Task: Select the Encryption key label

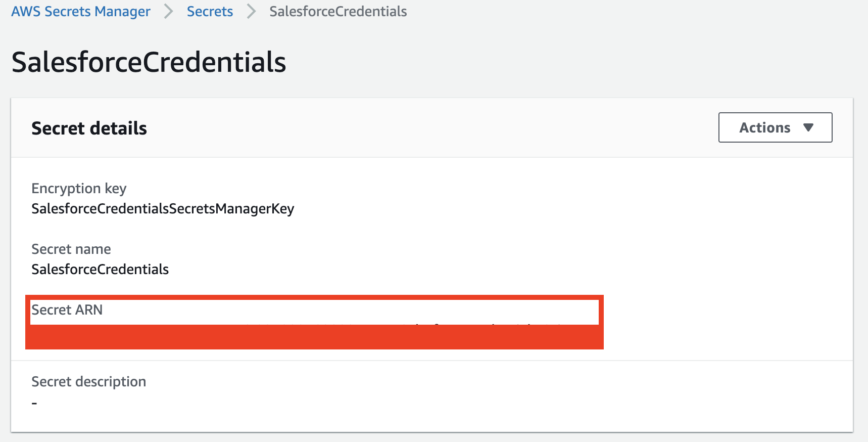Action: (79, 189)
